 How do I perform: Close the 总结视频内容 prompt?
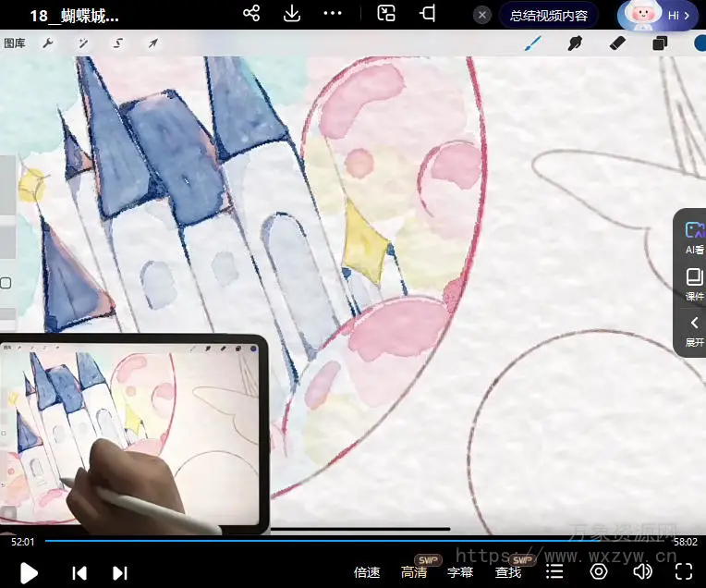482,16
